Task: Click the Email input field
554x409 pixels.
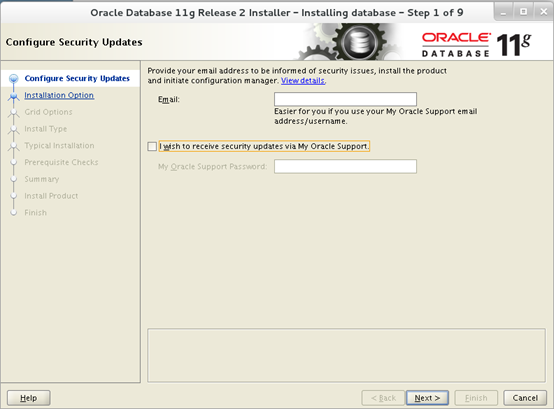Action: point(345,99)
